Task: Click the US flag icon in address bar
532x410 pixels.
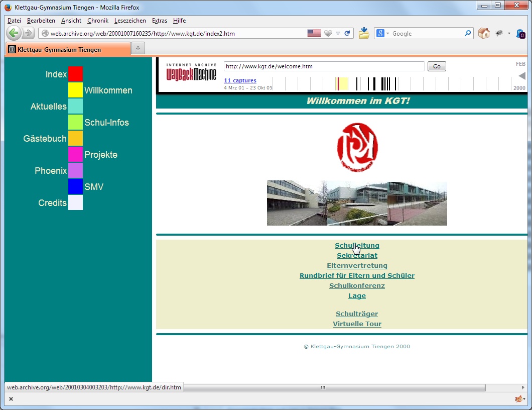Action: click(314, 33)
